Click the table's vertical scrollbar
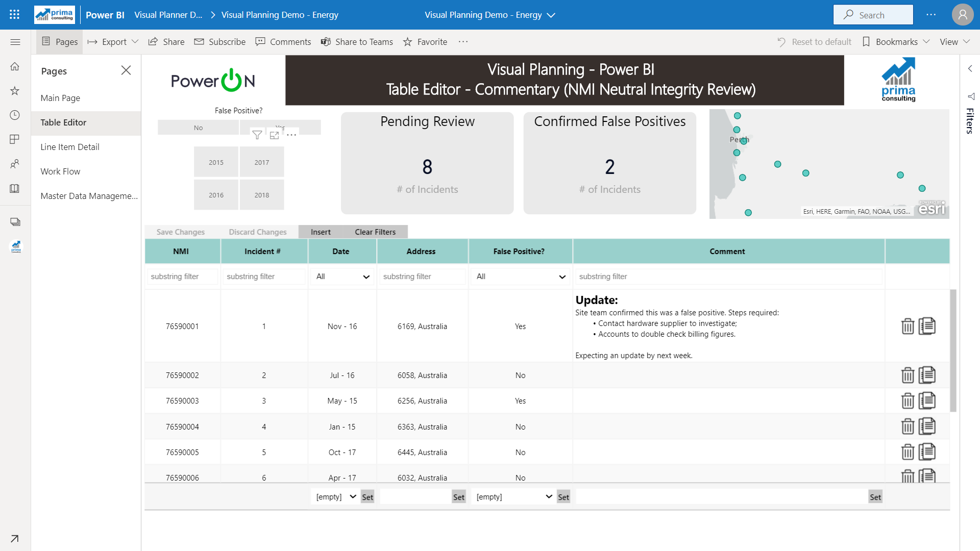Viewport: 980px width, 551px height. 952,351
